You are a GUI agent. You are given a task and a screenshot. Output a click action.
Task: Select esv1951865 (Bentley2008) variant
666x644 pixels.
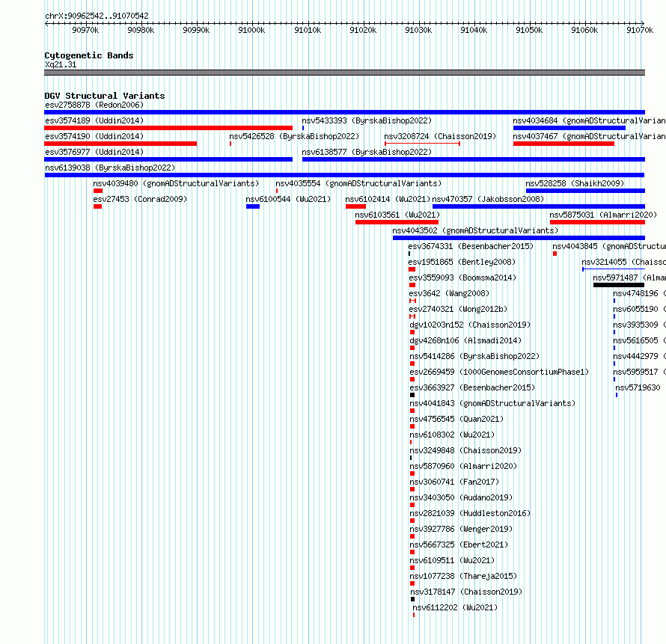point(462,262)
